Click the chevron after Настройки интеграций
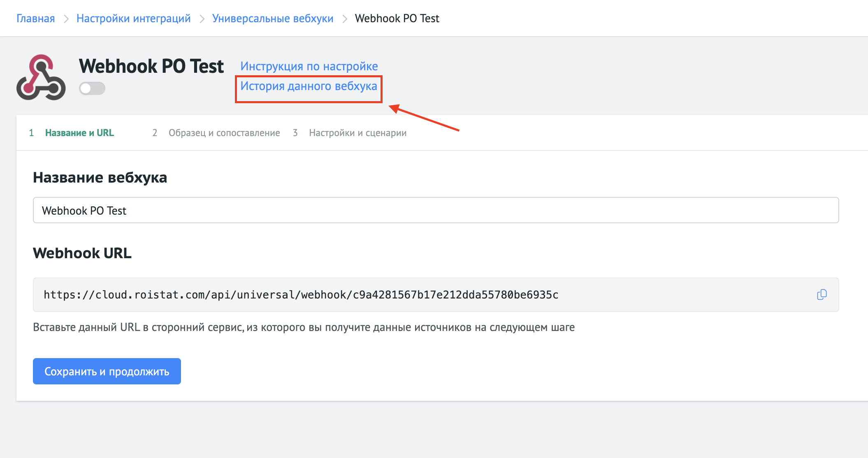The image size is (868, 458). 202,19
